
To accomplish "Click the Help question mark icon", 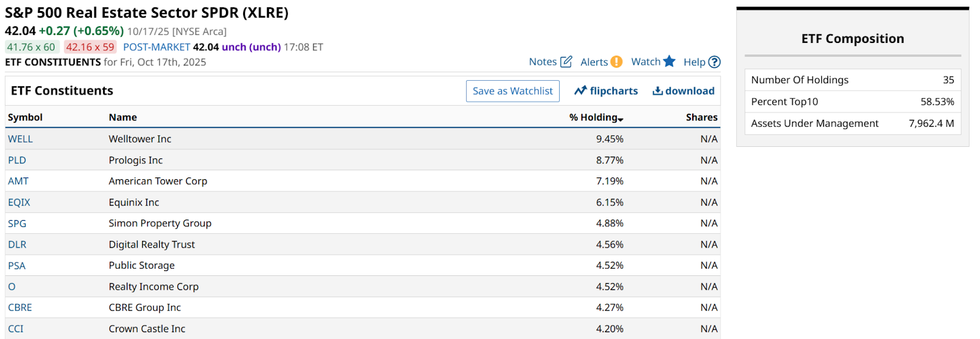I will 714,62.
